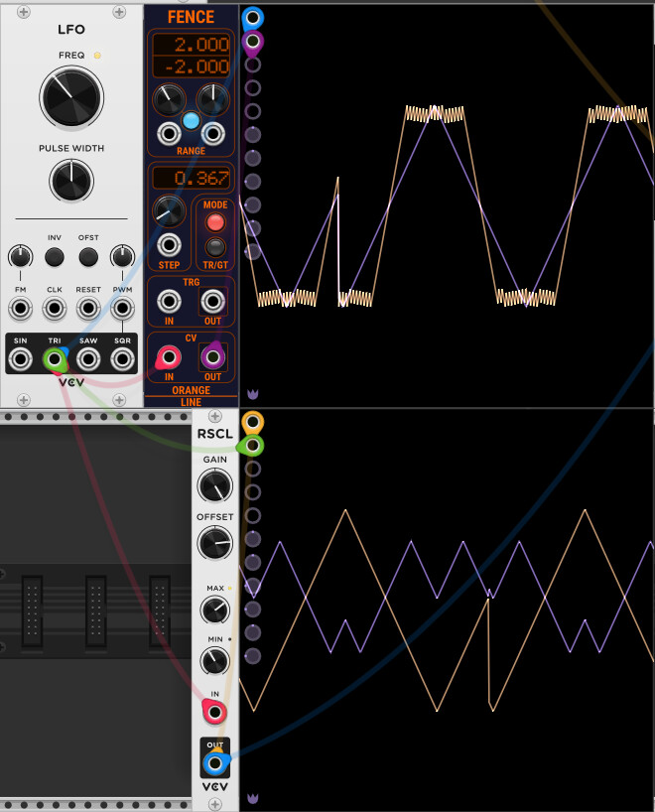Click the FENCE 0.367 step display
Viewport: 655px width, 812px height.
coord(192,179)
